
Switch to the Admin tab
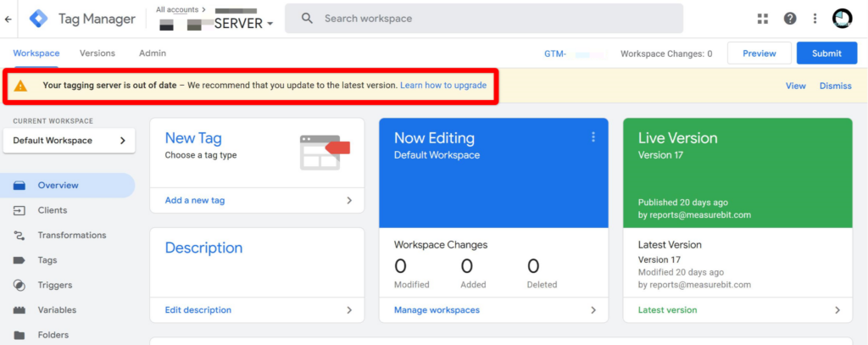153,53
